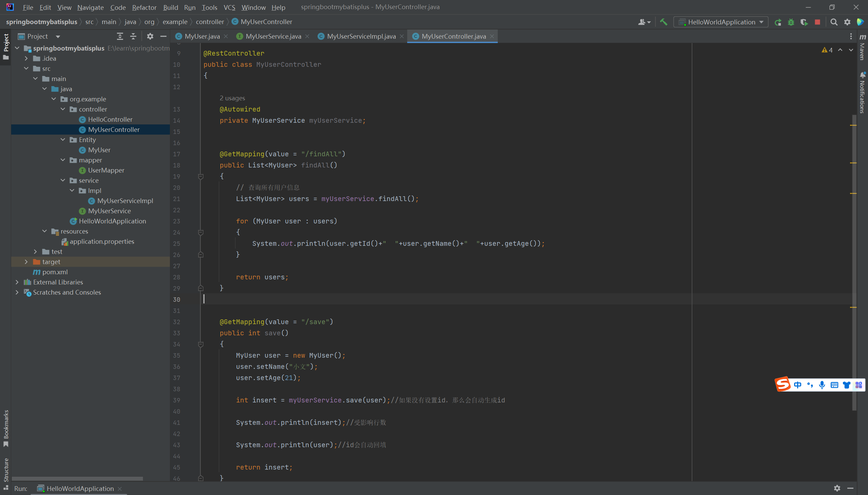
Task: Expand External Libraries node
Action: coord(17,282)
